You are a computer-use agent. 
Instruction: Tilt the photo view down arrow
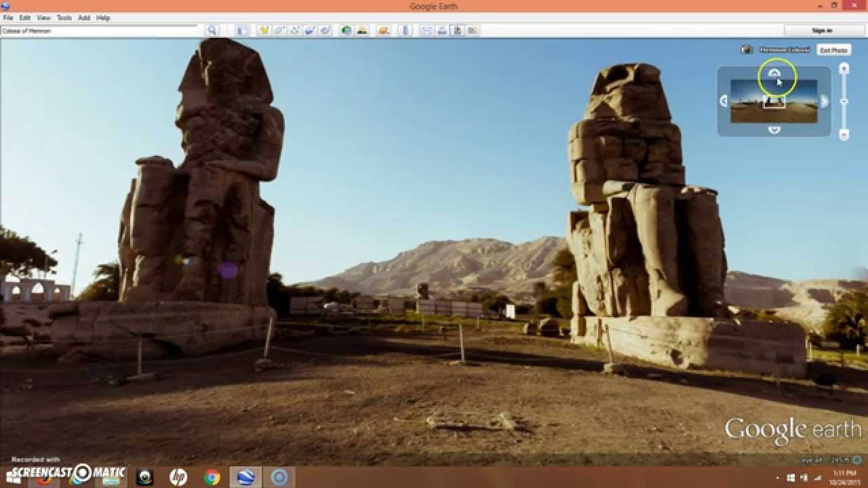(x=774, y=129)
